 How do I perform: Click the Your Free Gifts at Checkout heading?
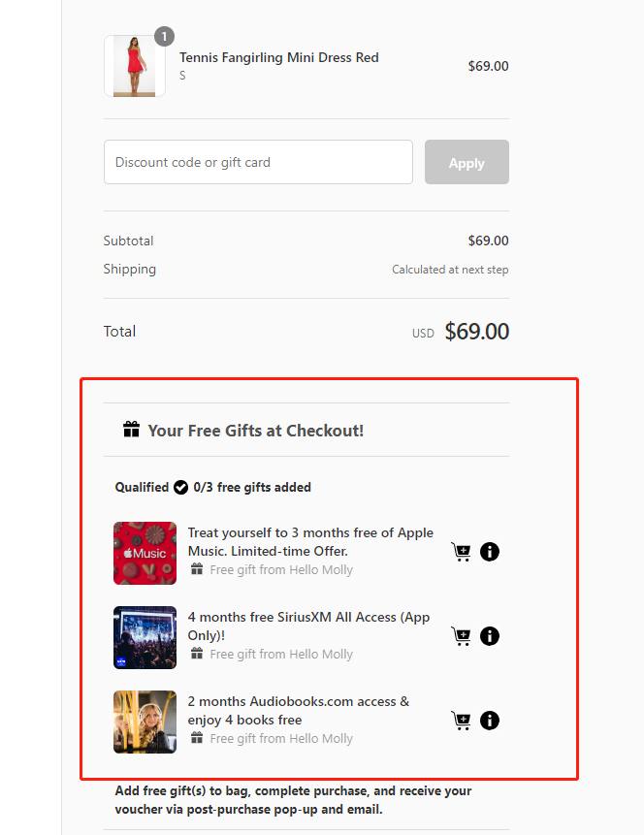click(256, 430)
